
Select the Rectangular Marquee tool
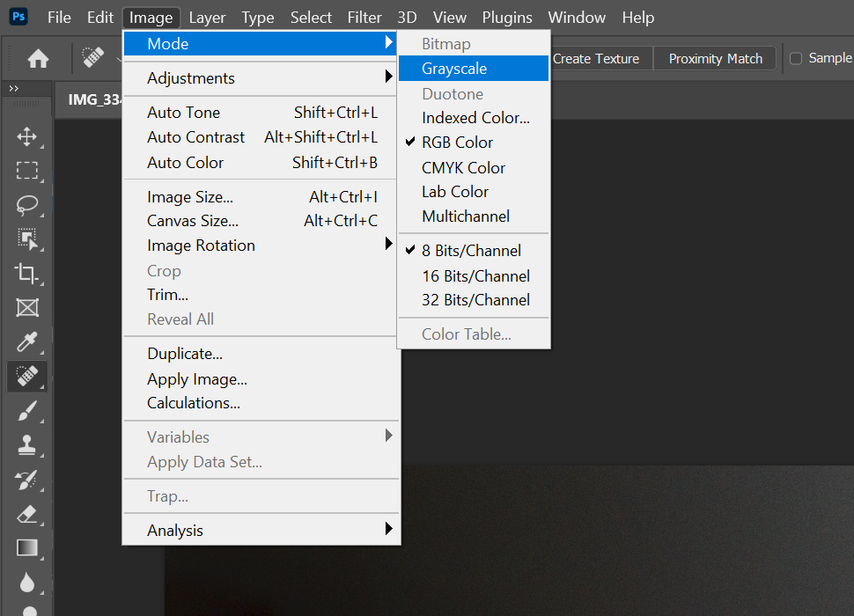(x=27, y=171)
